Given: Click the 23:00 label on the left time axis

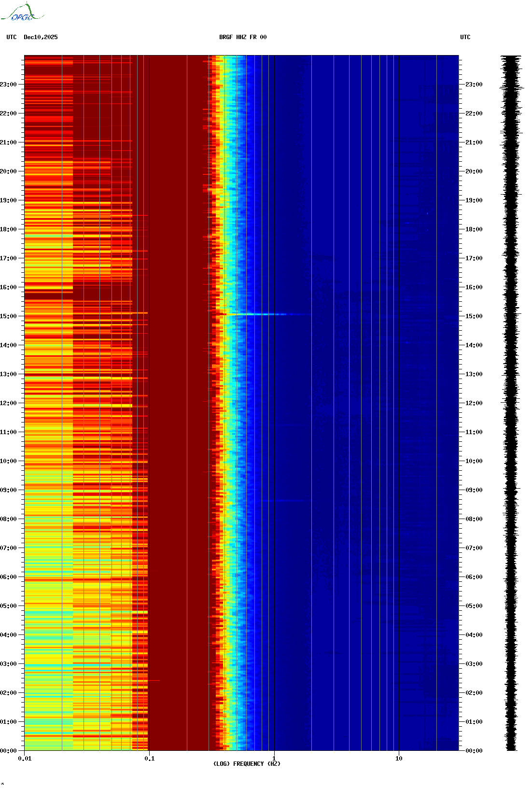Looking at the screenshot, I should click(x=8, y=85).
